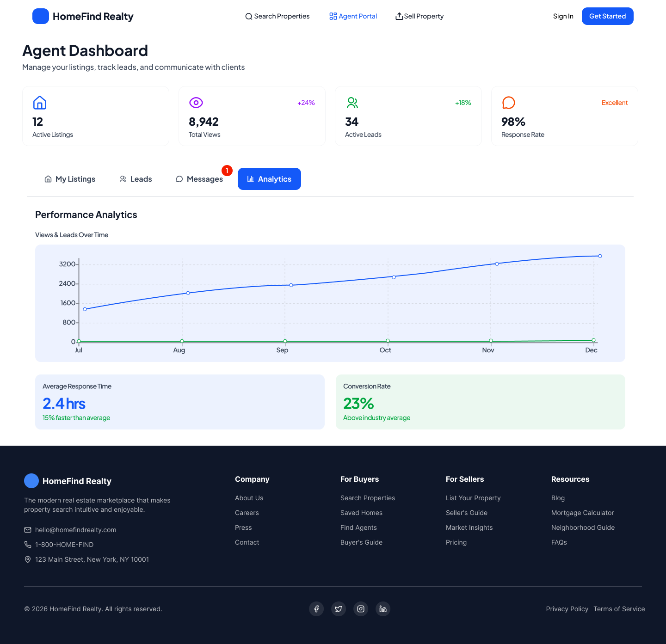Click the Response Rate chat bubble icon
Image resolution: width=666 pixels, height=644 pixels.
click(509, 103)
